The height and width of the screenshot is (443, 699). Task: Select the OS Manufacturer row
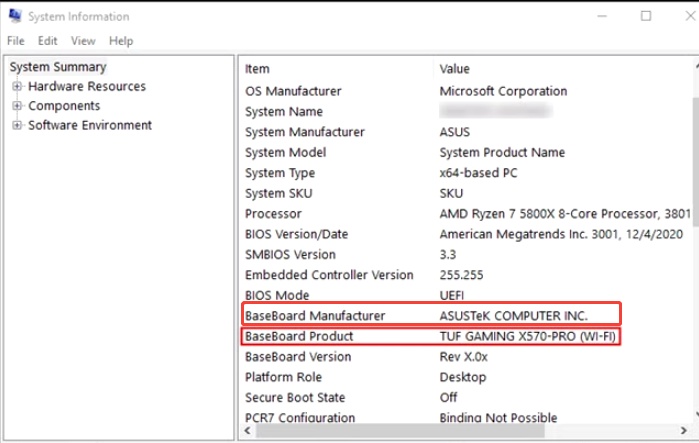pyautogui.click(x=467, y=91)
